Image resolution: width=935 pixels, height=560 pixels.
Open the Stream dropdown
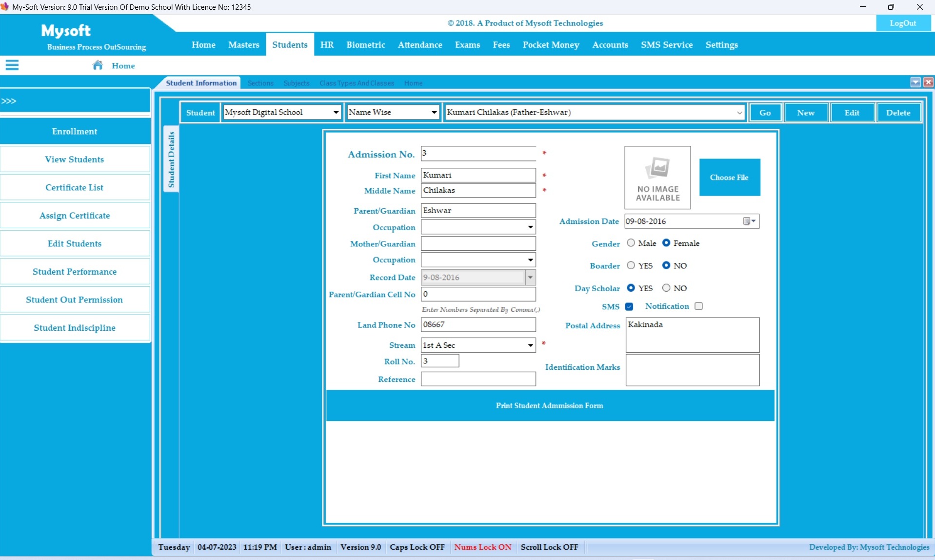click(530, 345)
